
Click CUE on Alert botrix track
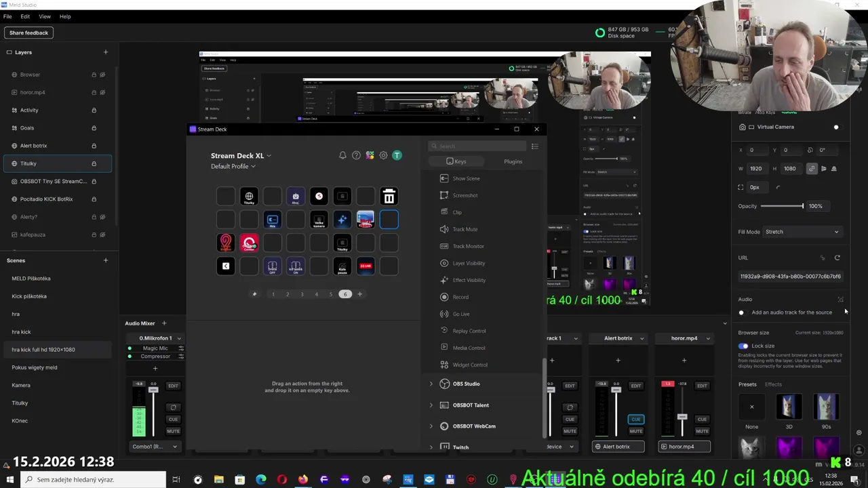point(635,419)
